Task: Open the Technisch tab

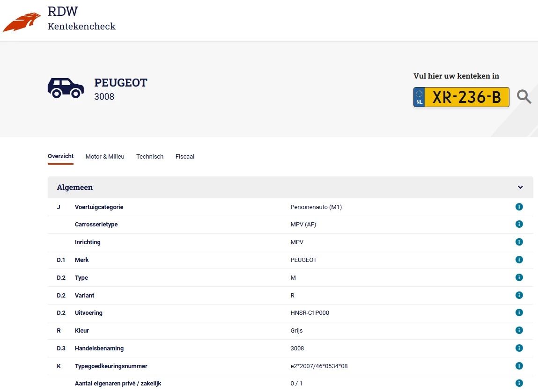Action: [x=150, y=156]
